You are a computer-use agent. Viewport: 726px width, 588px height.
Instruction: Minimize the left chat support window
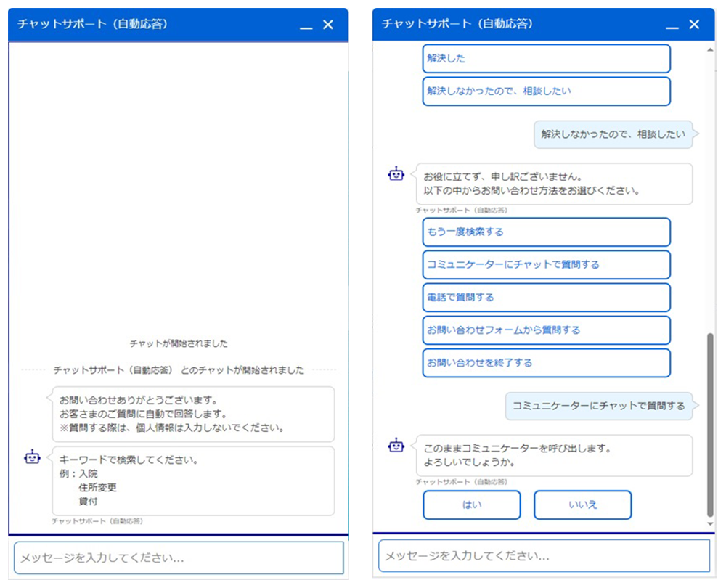[x=306, y=25]
